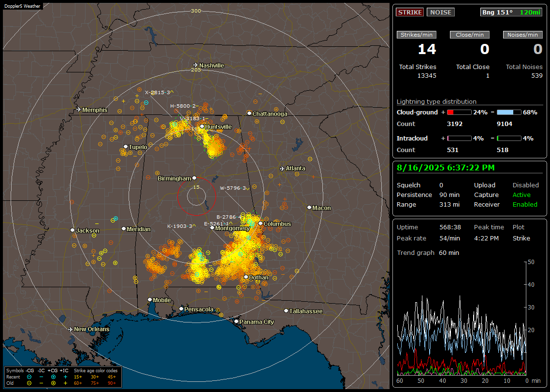Click the Dothan city marker

246,277
